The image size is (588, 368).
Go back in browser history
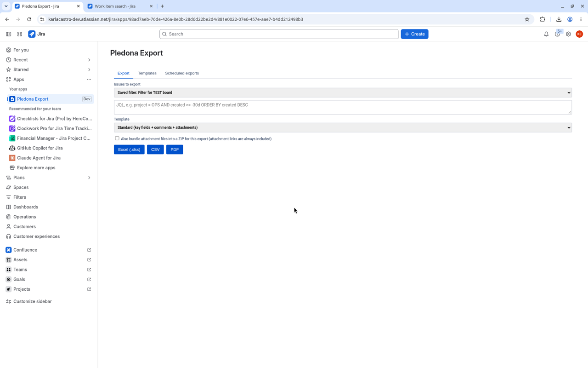tap(7, 19)
